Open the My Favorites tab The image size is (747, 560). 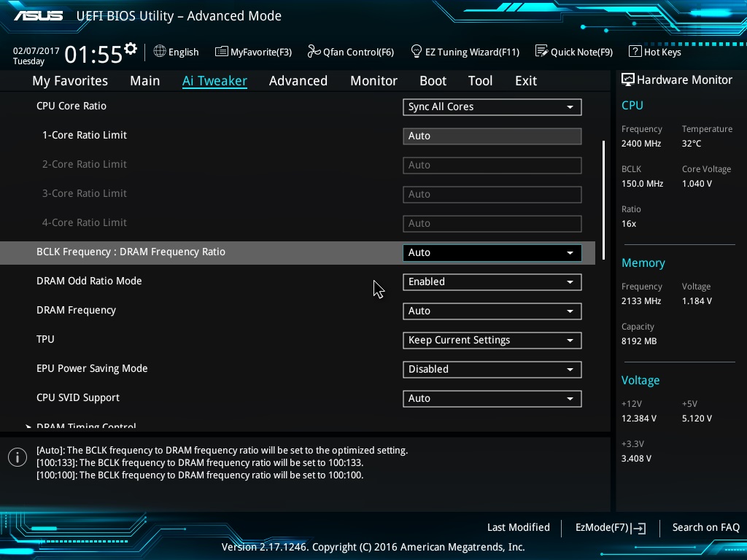70,81
